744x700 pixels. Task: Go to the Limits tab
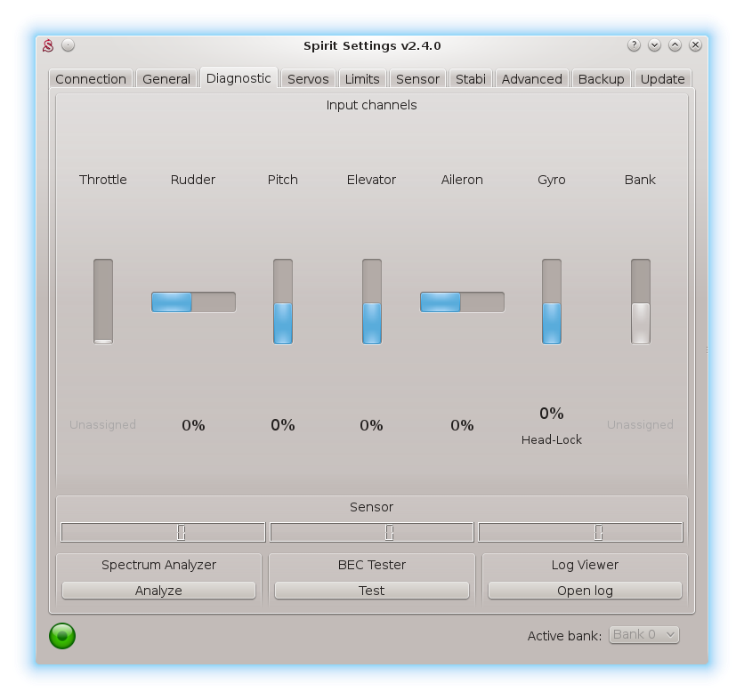[362, 79]
